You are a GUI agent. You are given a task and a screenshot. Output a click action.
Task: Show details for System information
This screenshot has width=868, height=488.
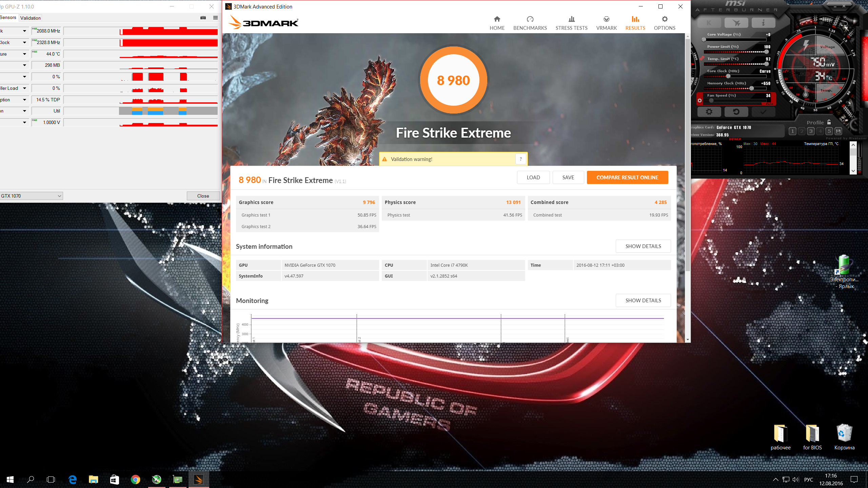coord(643,246)
